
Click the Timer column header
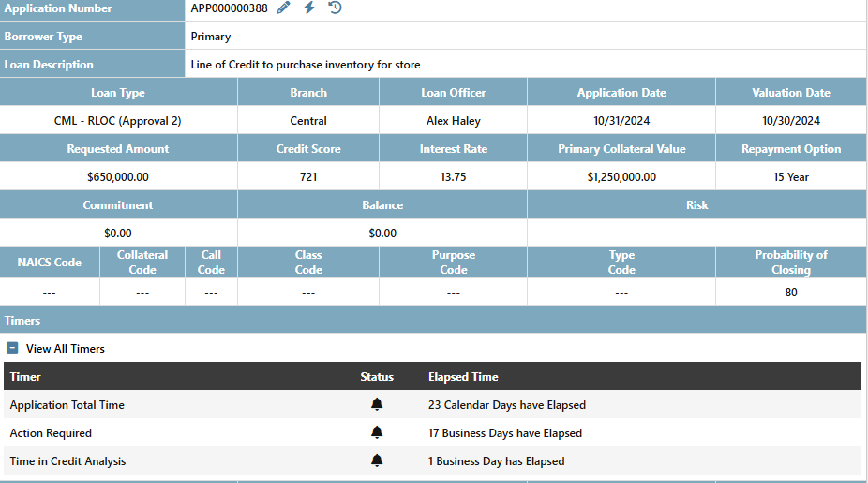click(25, 377)
